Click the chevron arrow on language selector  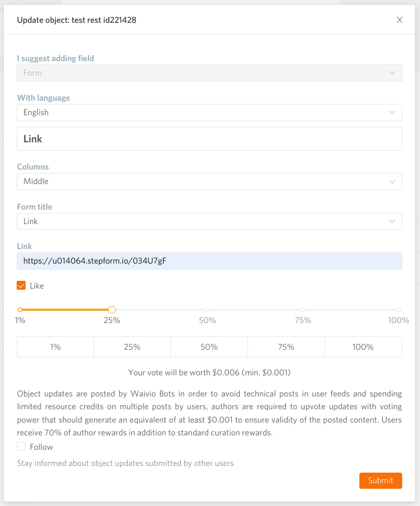pyautogui.click(x=392, y=112)
